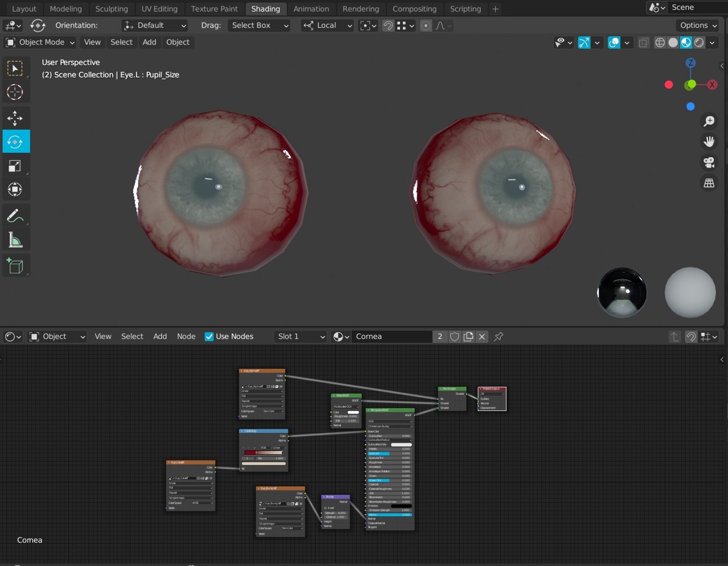This screenshot has width=728, height=566.
Task: Click the Cornea material name field
Action: click(x=392, y=336)
